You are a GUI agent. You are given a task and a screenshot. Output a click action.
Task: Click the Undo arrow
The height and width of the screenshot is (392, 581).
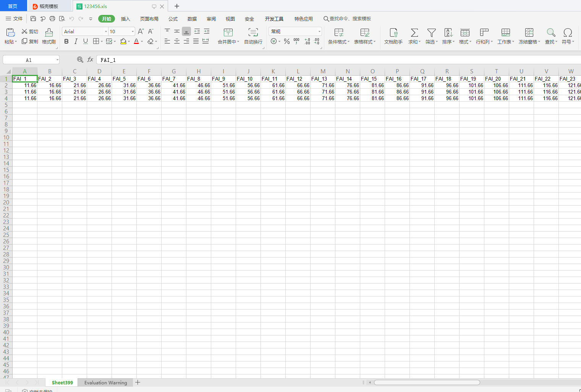[x=71, y=18]
